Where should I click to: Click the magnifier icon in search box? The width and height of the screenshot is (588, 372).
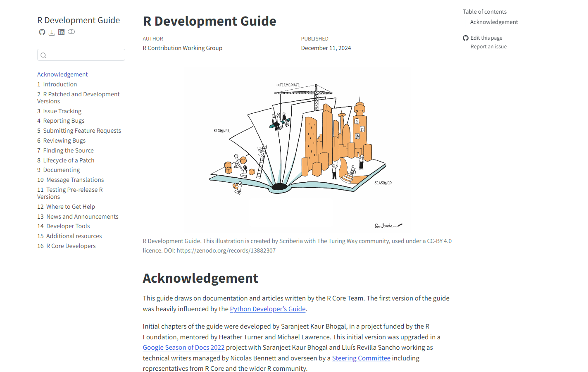(43, 55)
